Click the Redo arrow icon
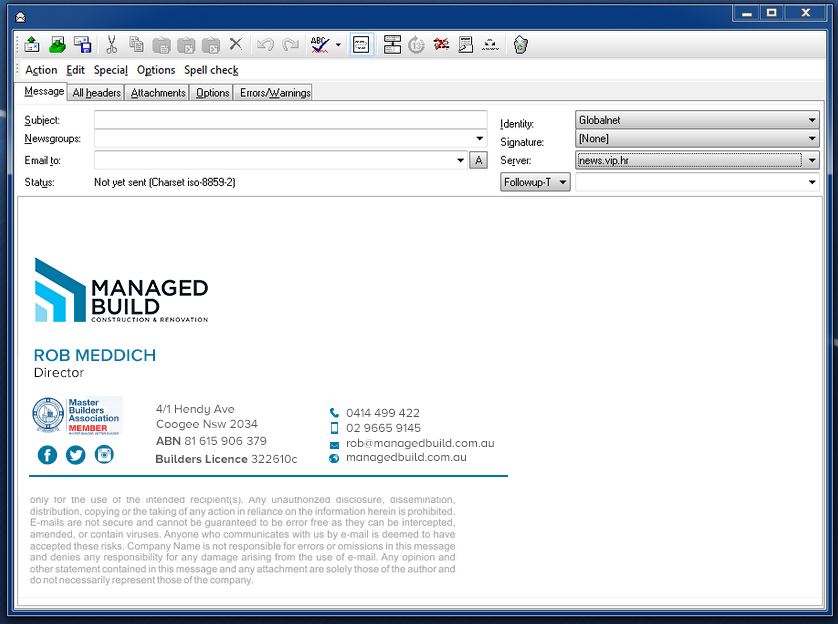The width and height of the screenshot is (838, 624). [290, 45]
